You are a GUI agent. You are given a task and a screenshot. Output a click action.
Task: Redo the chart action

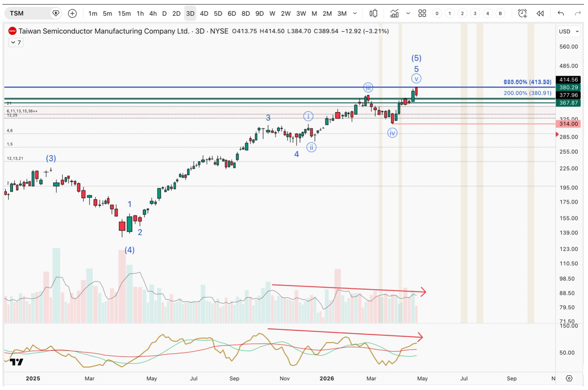577,13
